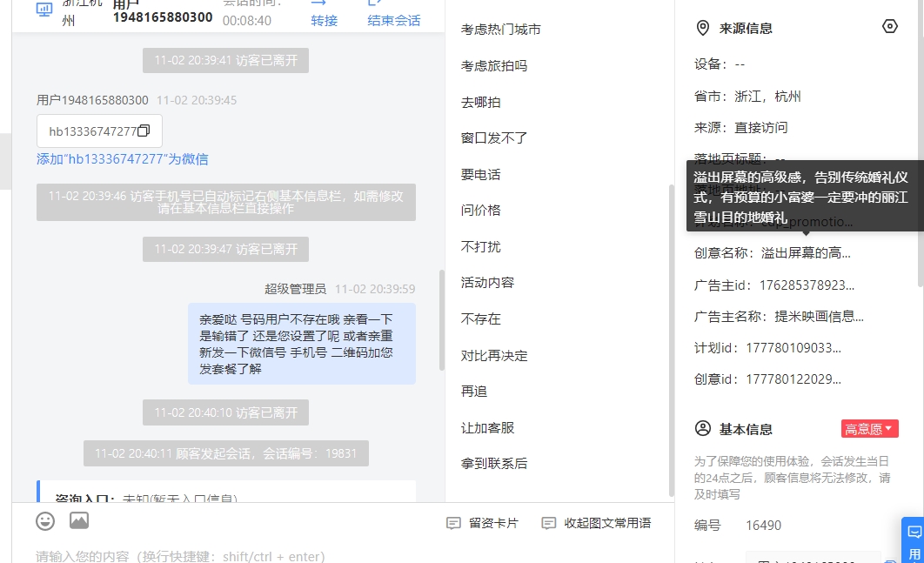Select quick reply 问价格
Viewport: 924px width, 563px height.
[481, 211]
